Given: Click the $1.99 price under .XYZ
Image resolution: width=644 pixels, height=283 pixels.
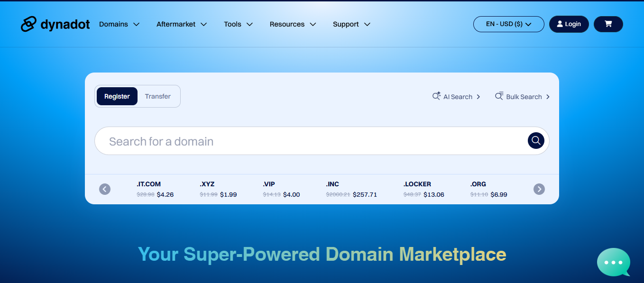Looking at the screenshot, I should point(228,194).
